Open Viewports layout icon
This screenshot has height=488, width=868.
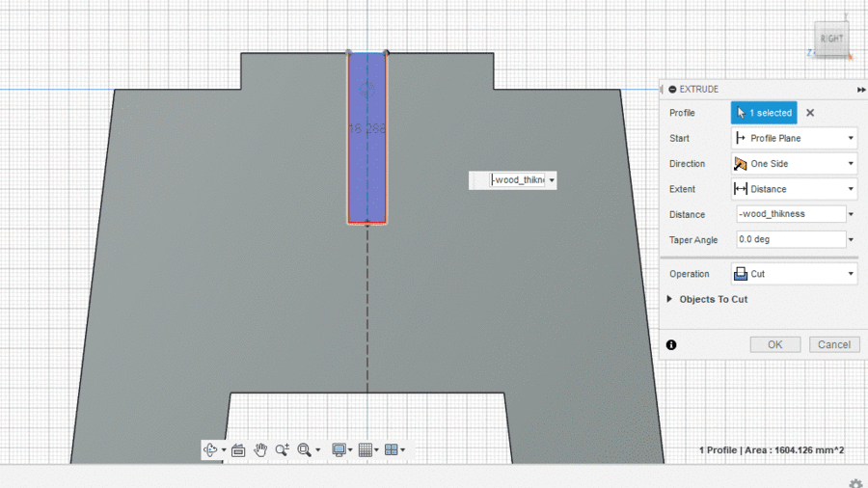pos(391,449)
